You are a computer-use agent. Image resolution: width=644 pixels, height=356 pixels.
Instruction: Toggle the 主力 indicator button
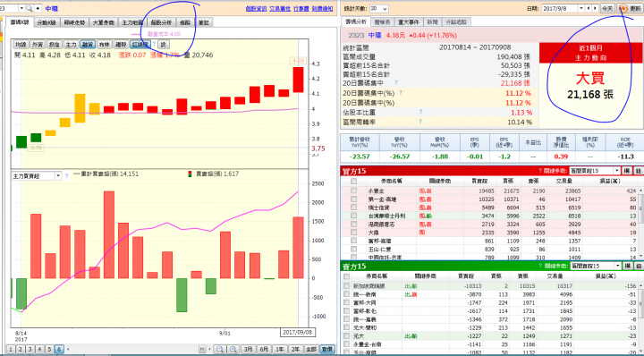click(71, 45)
